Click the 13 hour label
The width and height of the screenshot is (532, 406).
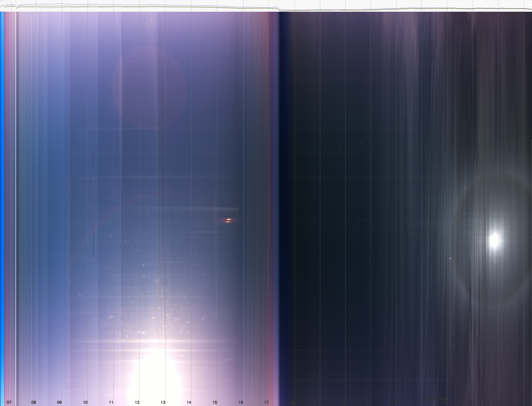pyautogui.click(x=163, y=402)
